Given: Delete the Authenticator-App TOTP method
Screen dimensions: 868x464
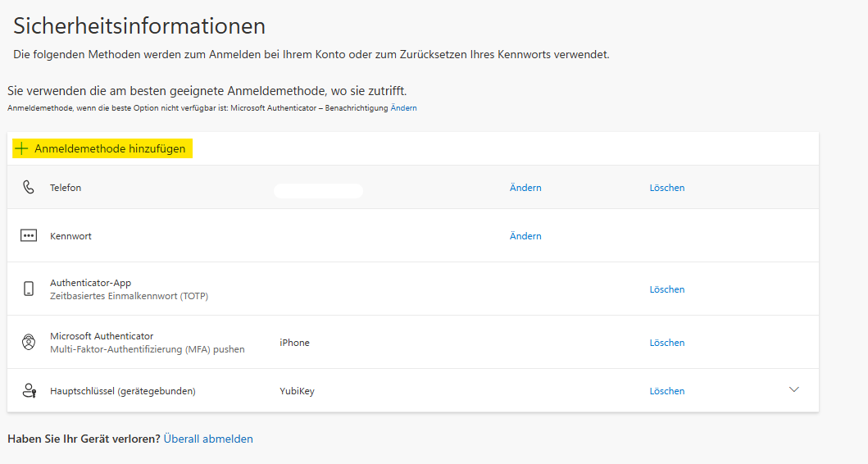Looking at the screenshot, I should click(x=666, y=289).
